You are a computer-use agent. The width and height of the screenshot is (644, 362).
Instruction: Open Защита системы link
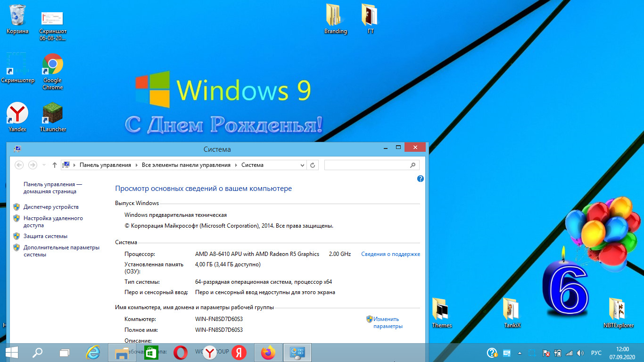[45, 236]
